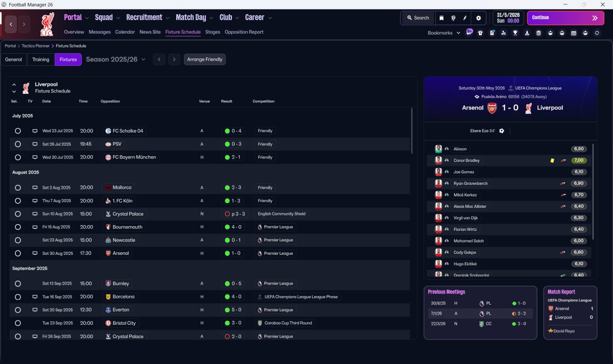
Task: Expand the Match Day menu dropdown
Action: [211, 18]
